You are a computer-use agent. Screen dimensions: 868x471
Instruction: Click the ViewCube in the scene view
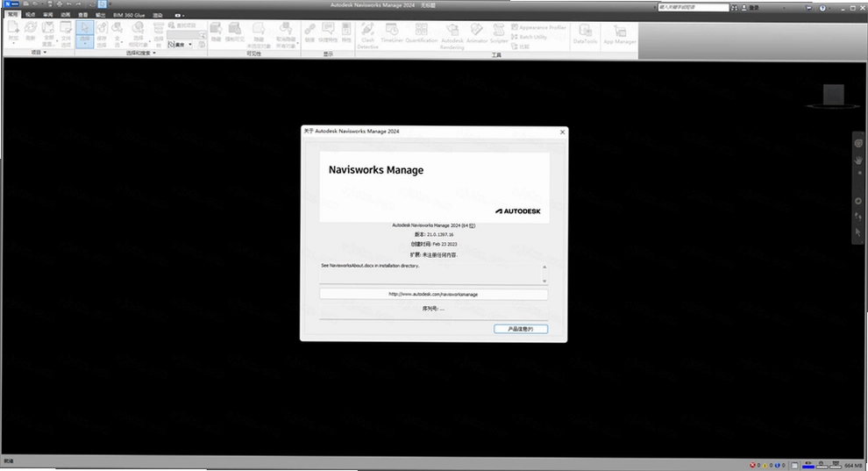833,96
